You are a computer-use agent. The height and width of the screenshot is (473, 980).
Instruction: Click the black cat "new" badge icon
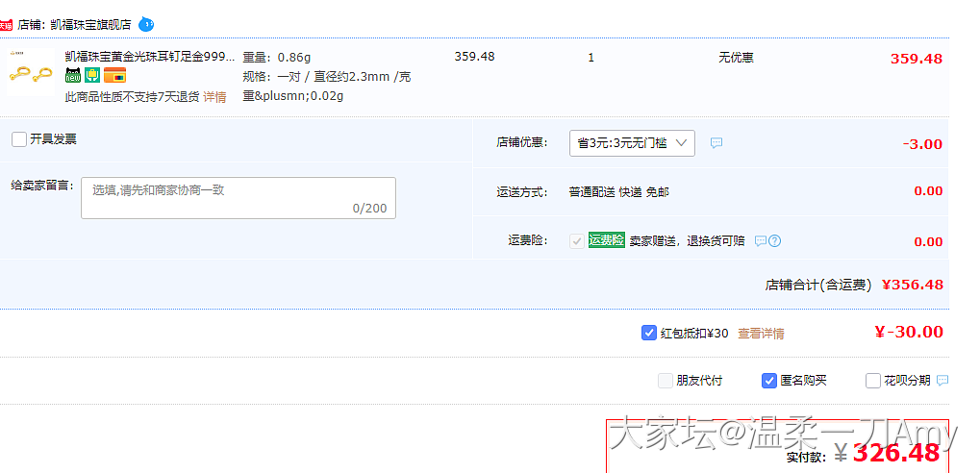click(73, 76)
